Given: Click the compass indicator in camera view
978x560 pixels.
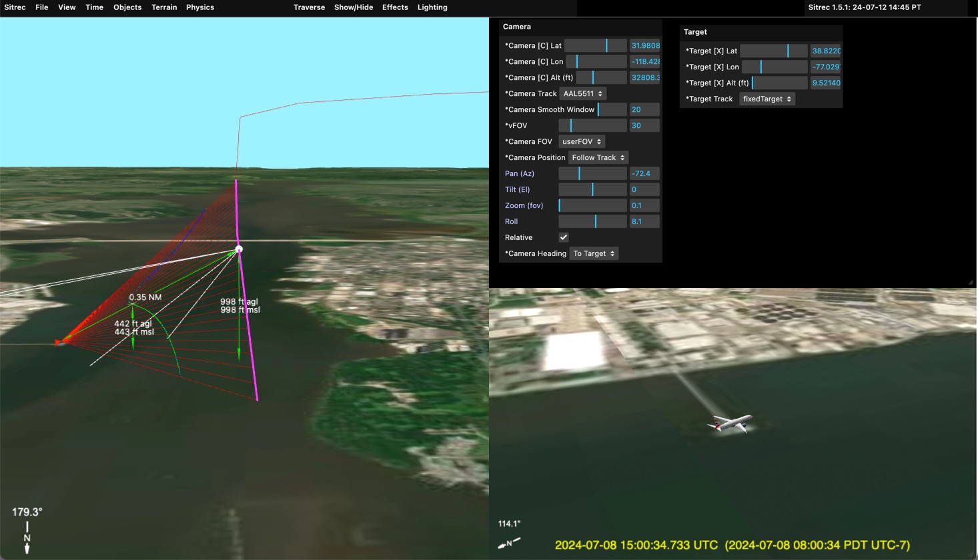Looking at the screenshot, I should point(509,543).
